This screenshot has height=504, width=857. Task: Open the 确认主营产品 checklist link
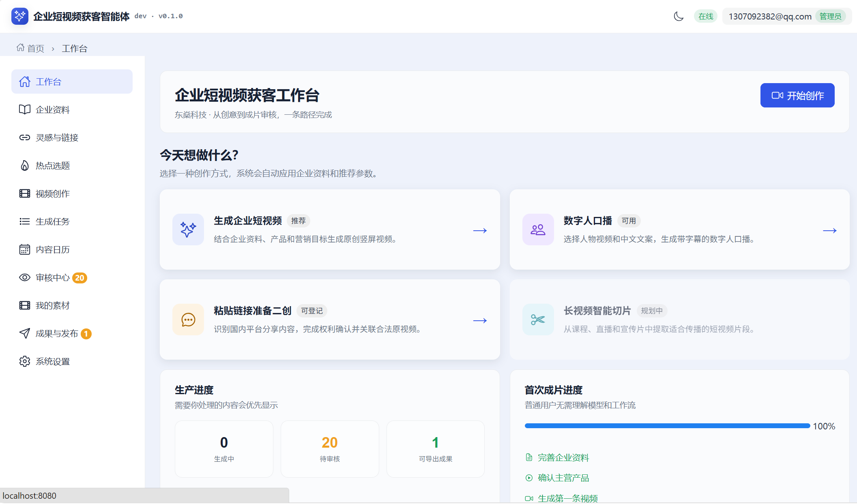[x=557, y=478]
